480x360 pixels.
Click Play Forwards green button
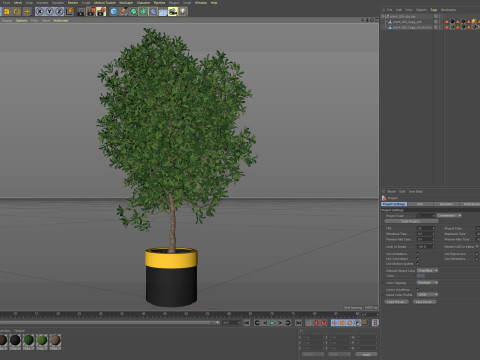pyautogui.click(x=272, y=323)
